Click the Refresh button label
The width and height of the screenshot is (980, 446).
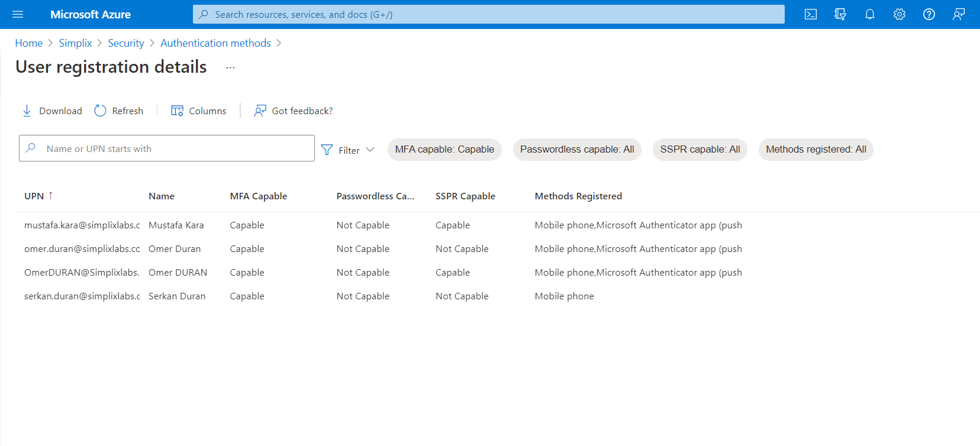pyautogui.click(x=128, y=111)
